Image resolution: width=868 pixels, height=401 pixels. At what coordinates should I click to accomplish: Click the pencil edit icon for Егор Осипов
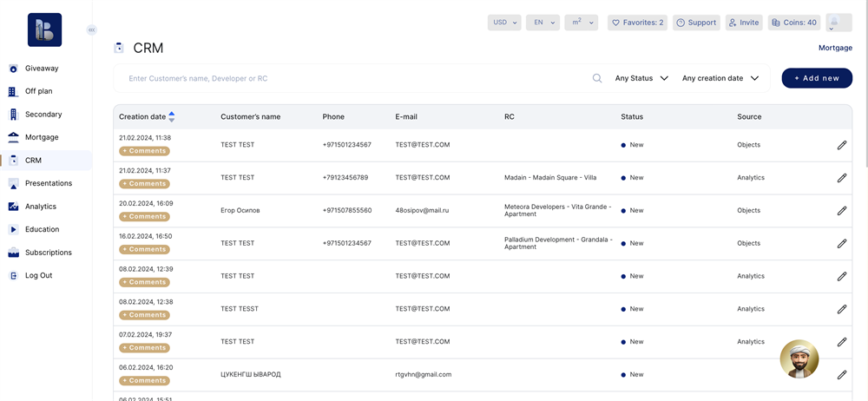(x=841, y=211)
